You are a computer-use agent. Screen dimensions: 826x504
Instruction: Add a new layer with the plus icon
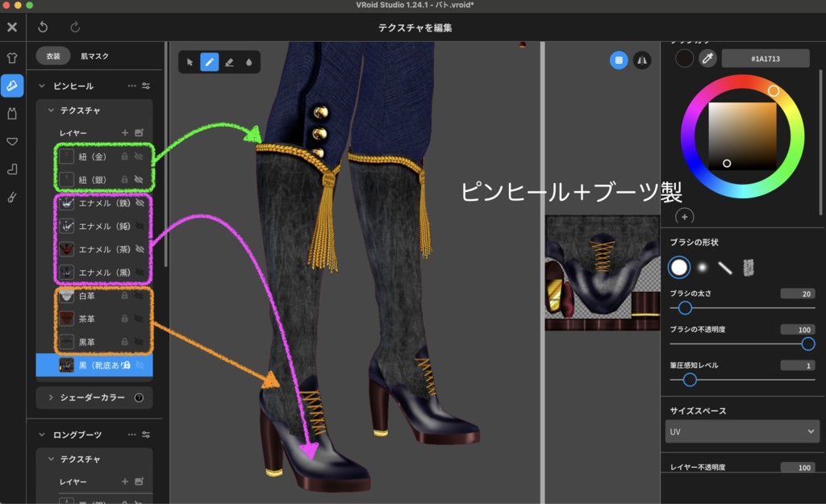click(125, 132)
